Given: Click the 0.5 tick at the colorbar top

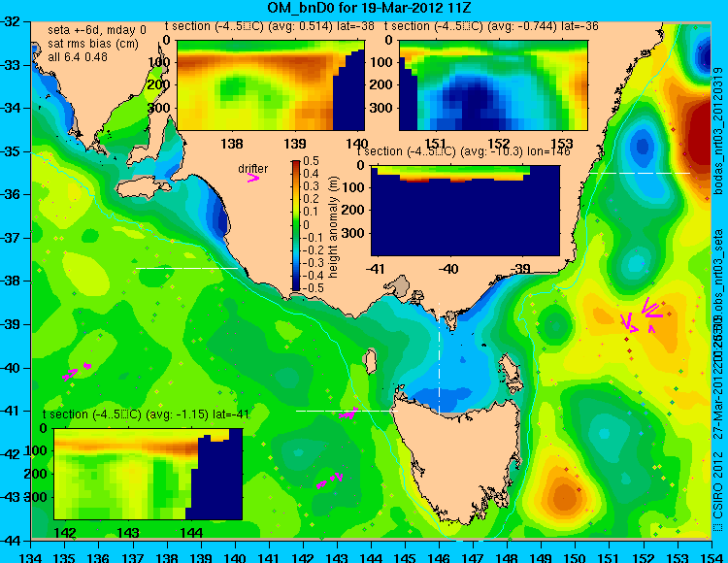Looking at the screenshot, I should pyautogui.click(x=311, y=161).
